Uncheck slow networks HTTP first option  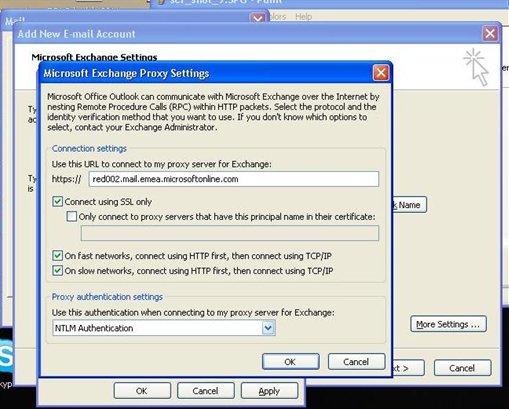pyautogui.click(x=57, y=270)
